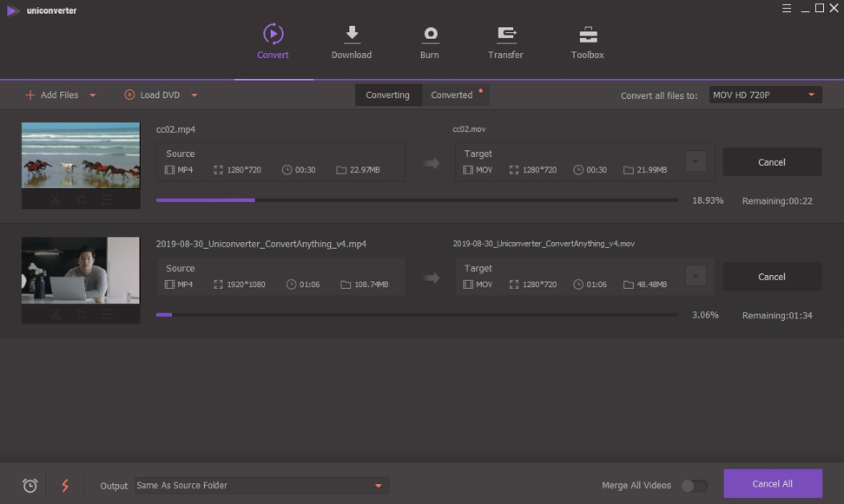Click the high speed conversion lightning icon
844x504 pixels.
[64, 486]
